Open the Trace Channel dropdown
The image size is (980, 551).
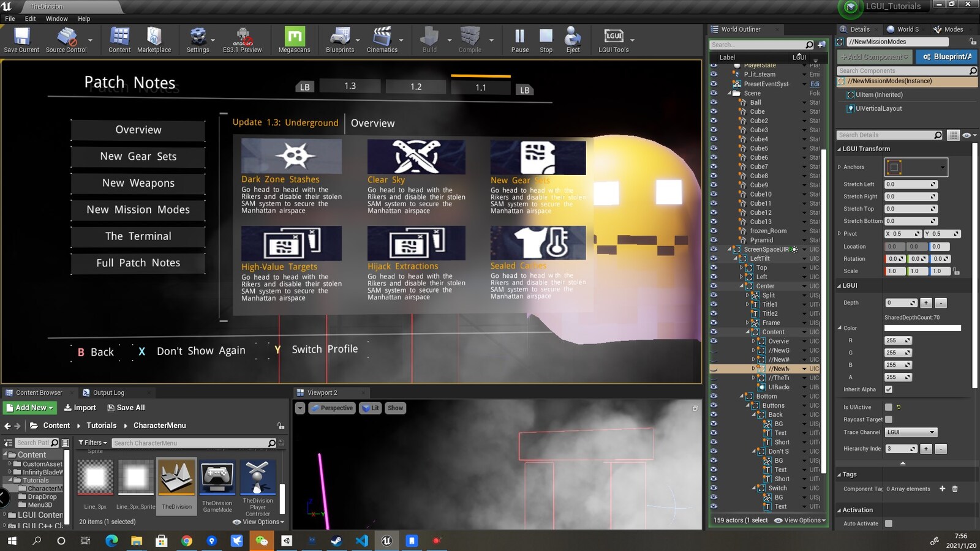click(911, 432)
